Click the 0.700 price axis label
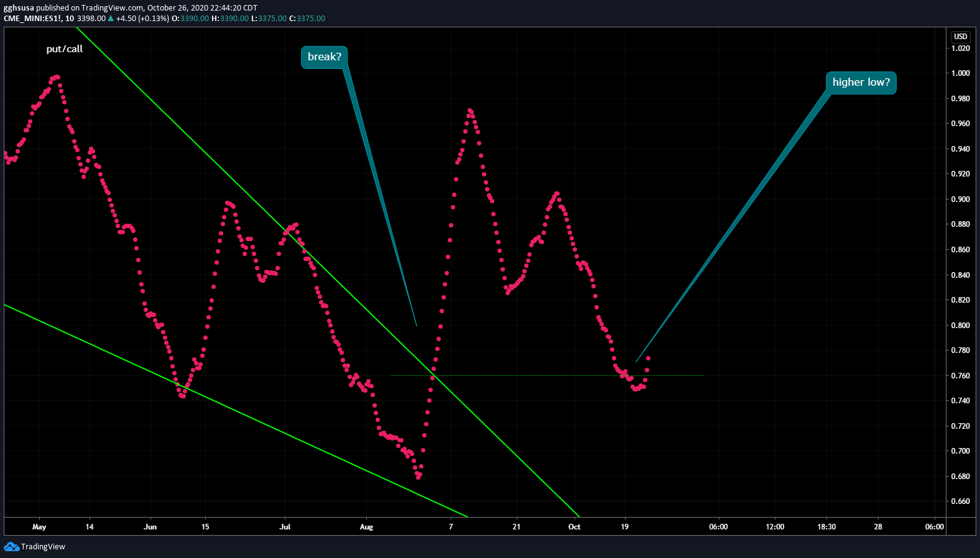Image resolution: width=980 pixels, height=558 pixels. (x=961, y=451)
